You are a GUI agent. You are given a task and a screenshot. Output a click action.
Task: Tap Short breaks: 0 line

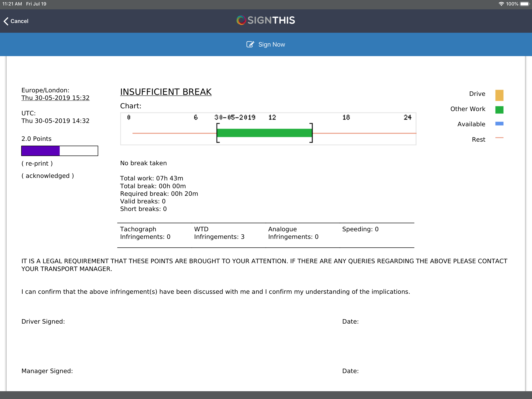coord(143,209)
